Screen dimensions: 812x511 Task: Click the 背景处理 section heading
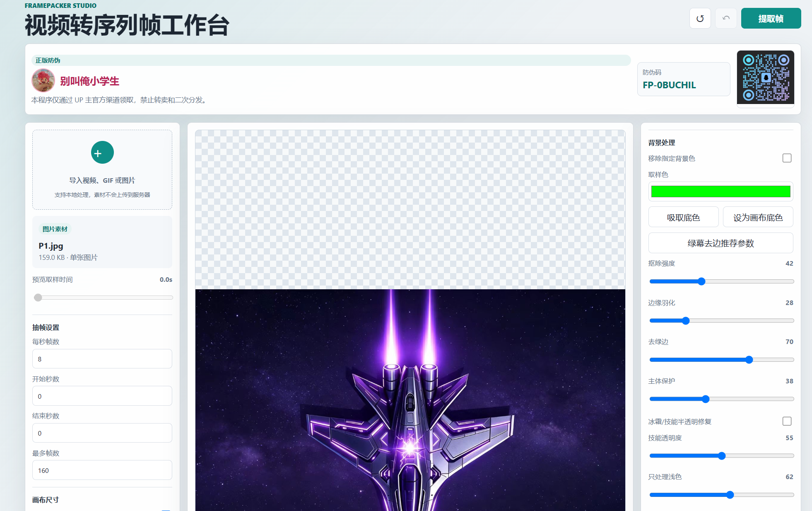(x=662, y=143)
